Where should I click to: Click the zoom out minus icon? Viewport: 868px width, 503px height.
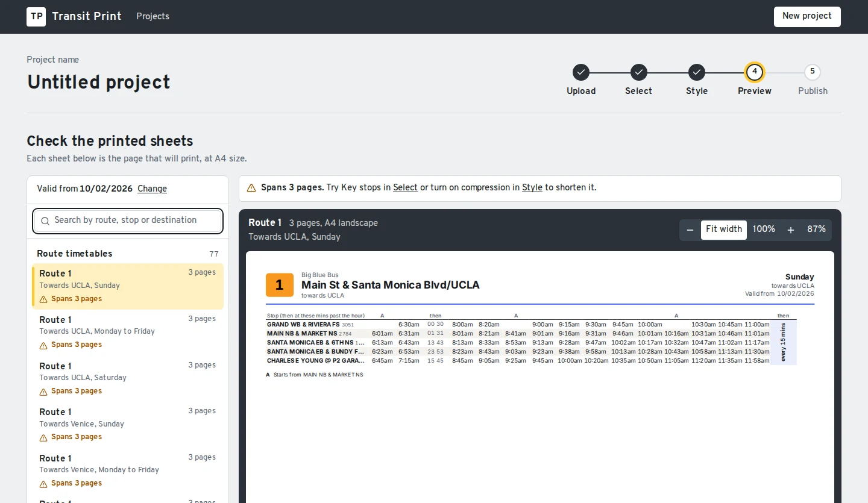coord(690,230)
